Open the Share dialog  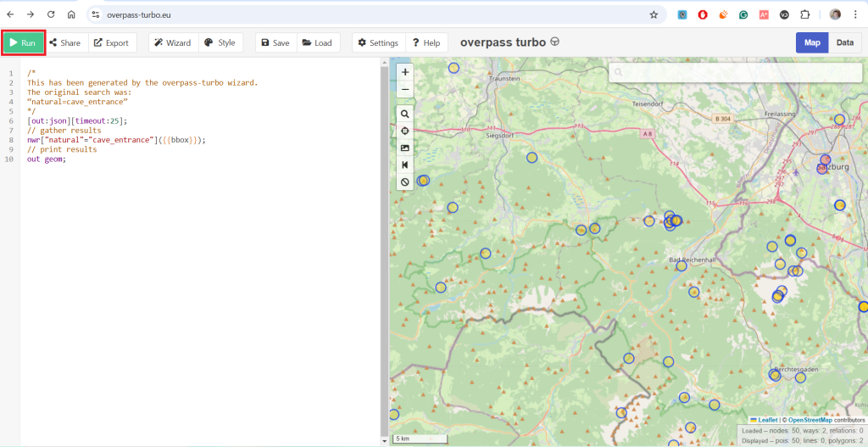(x=64, y=42)
